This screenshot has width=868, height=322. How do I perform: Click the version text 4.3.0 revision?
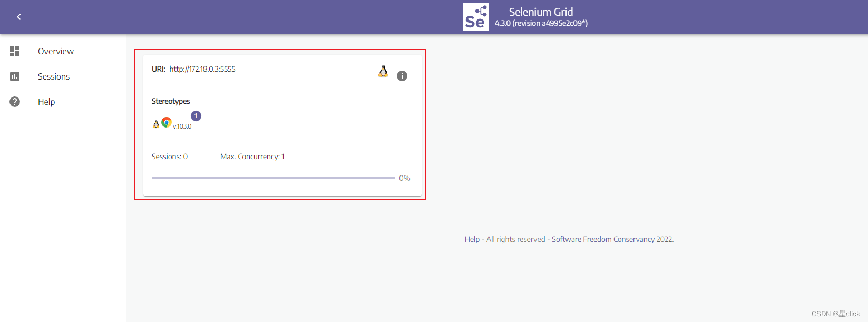(541, 23)
